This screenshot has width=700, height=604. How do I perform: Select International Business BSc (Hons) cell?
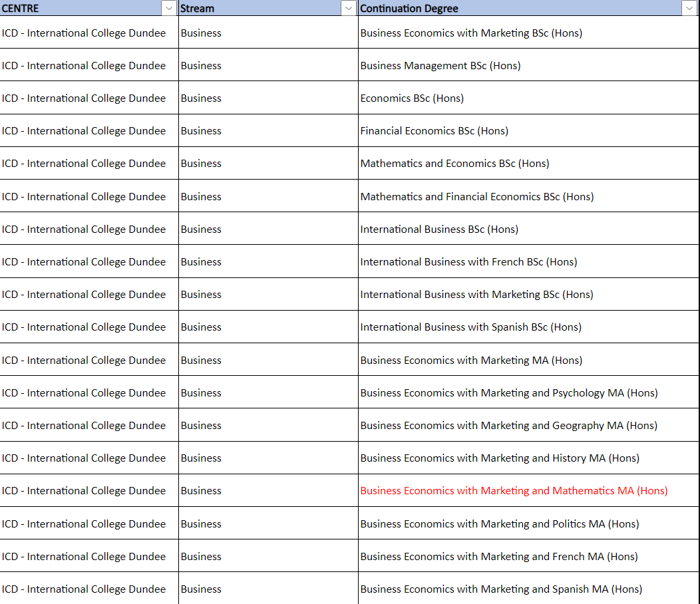click(528, 228)
